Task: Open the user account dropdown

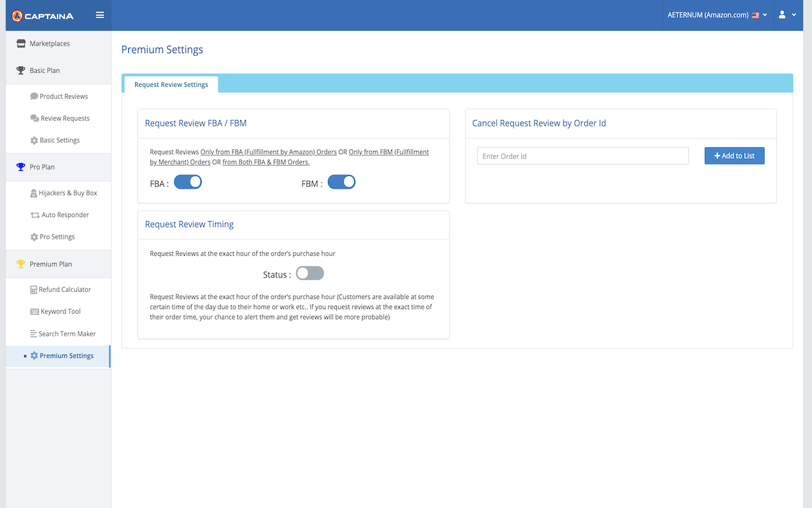Action: click(786, 14)
